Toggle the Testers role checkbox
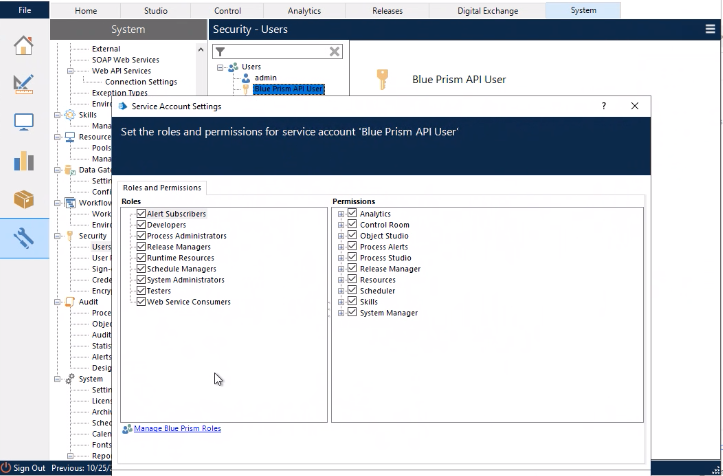Screen dimensions: 723x476 [141, 291]
